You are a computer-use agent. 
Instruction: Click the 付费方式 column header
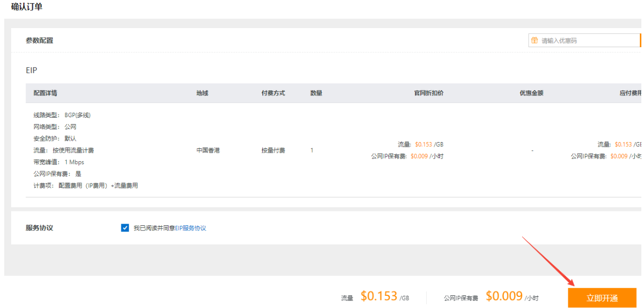tap(273, 93)
